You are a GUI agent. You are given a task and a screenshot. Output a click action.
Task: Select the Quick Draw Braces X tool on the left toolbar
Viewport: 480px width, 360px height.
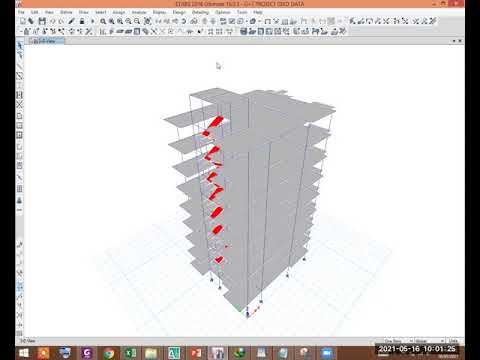pos(20,104)
